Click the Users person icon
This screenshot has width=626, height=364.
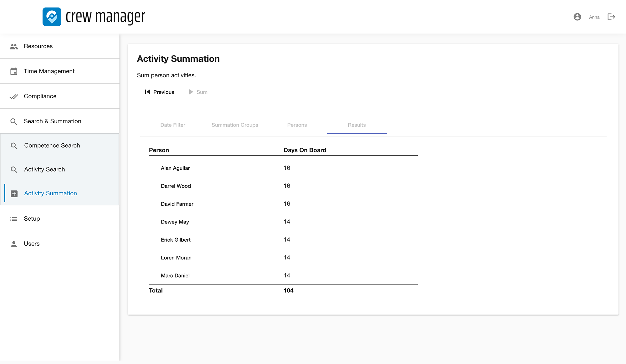pos(14,244)
